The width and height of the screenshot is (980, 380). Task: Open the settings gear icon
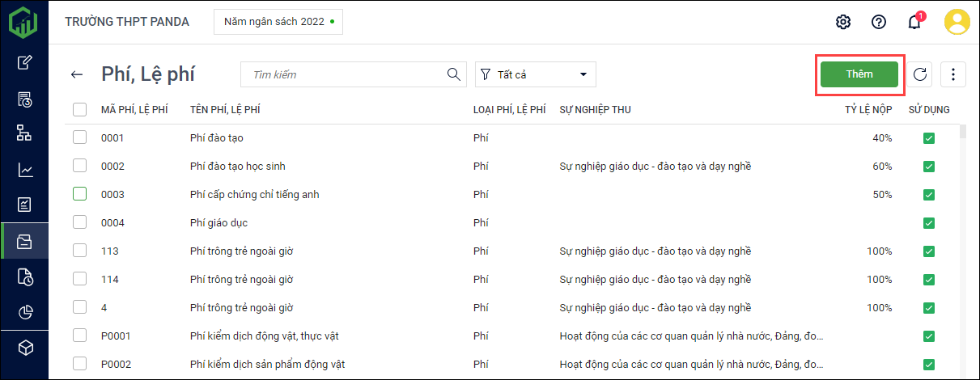(x=843, y=22)
